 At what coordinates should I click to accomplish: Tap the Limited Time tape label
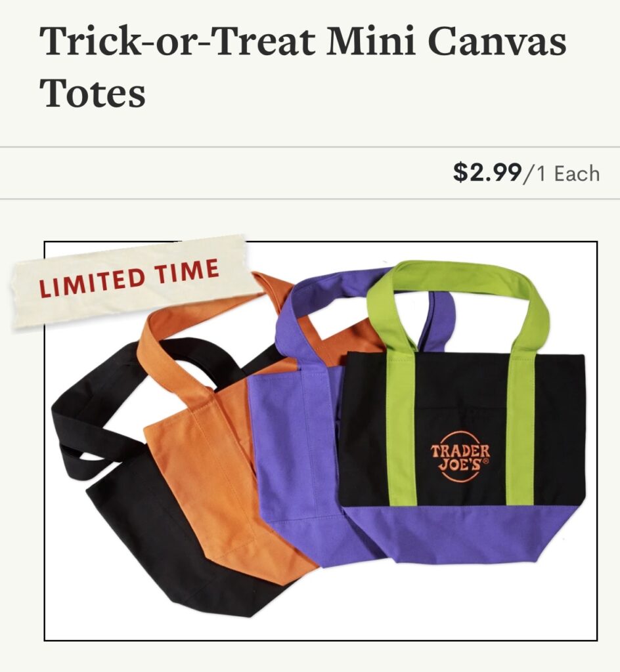pos(133,281)
